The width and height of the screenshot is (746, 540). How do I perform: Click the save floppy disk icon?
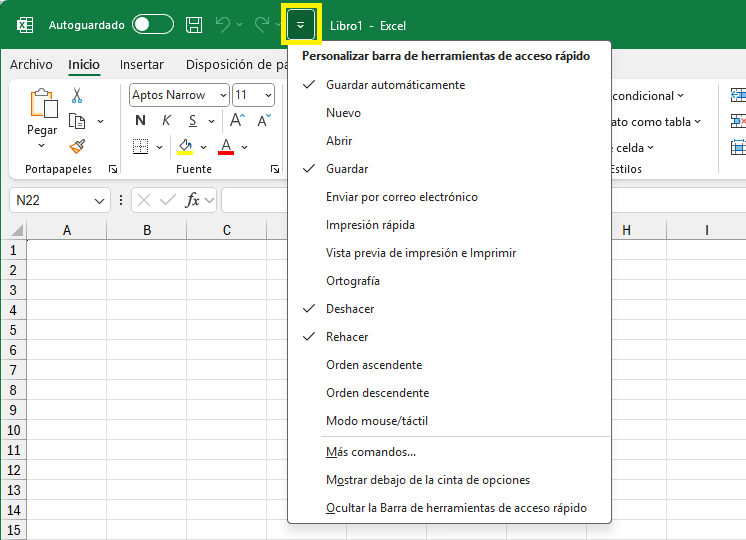(194, 25)
